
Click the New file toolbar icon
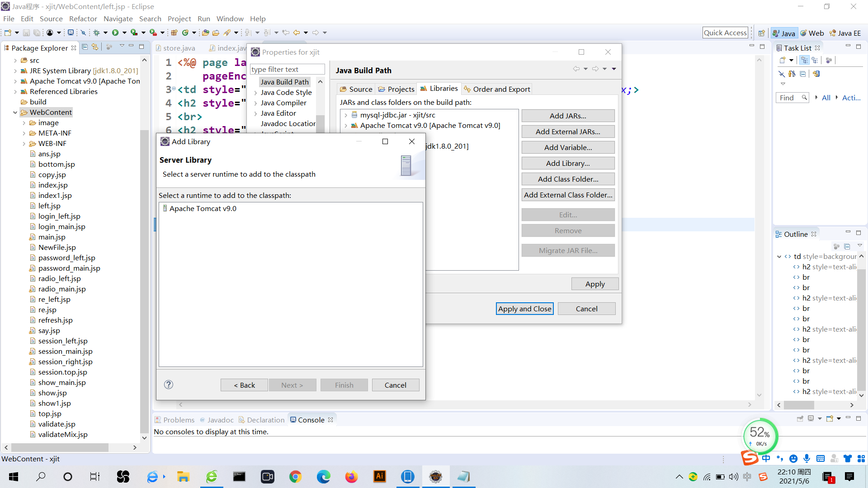click(8, 33)
